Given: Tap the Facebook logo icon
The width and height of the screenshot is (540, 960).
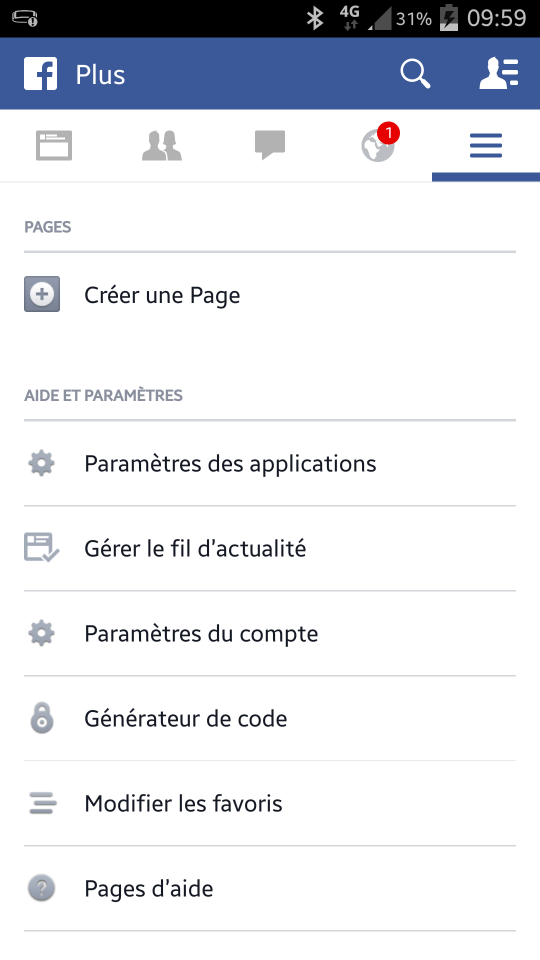Looking at the screenshot, I should click(x=40, y=74).
